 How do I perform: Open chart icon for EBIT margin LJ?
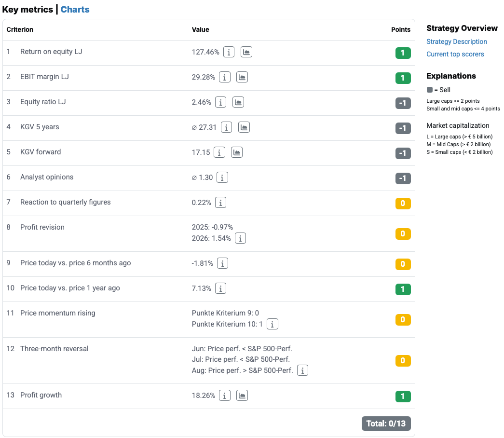pyautogui.click(x=242, y=77)
